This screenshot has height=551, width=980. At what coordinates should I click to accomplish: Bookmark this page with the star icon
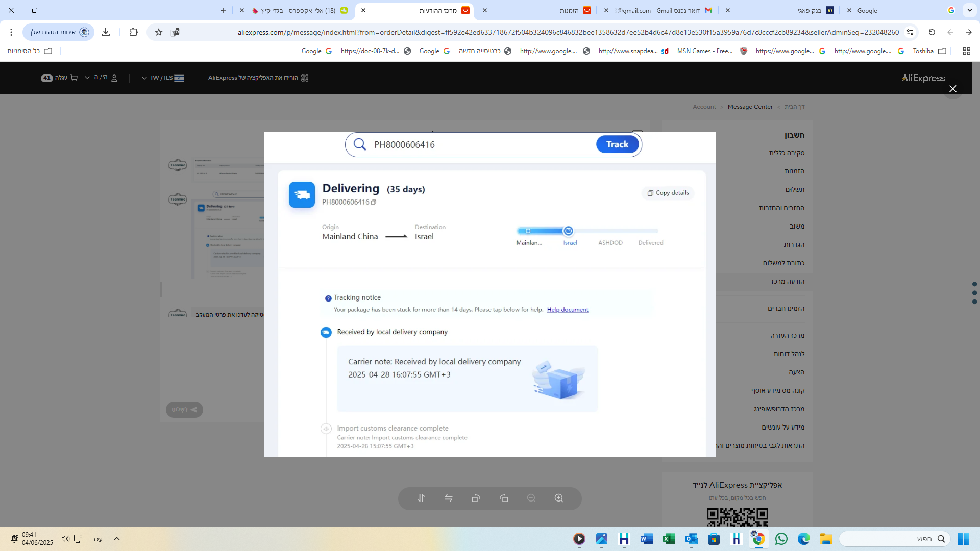tap(159, 32)
